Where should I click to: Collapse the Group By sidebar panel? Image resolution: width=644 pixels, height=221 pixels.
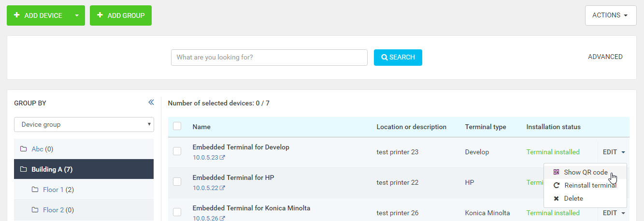pos(151,103)
